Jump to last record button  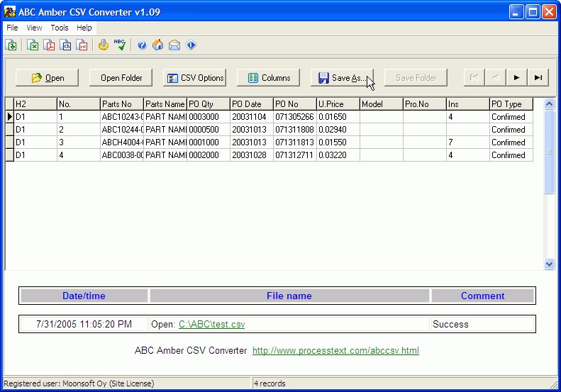(538, 78)
